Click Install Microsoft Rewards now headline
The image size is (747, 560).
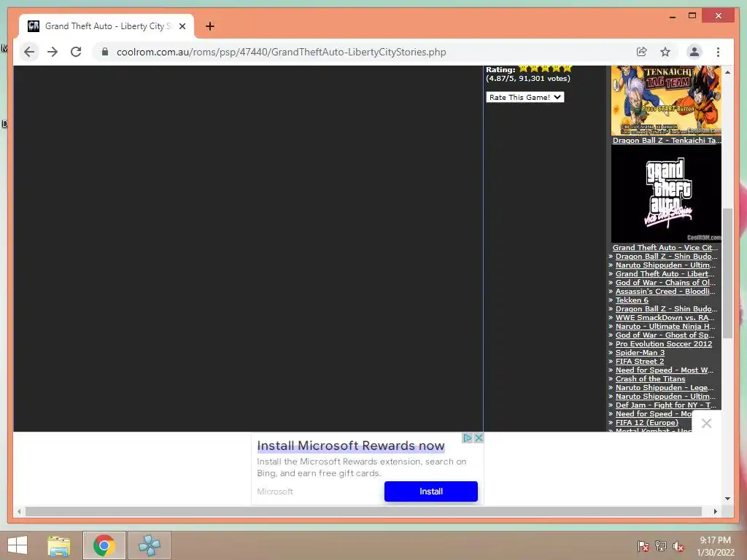tap(351, 446)
